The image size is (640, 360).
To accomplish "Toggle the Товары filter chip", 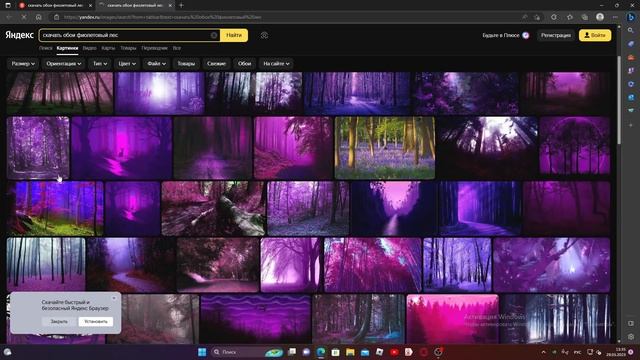I will [186, 64].
